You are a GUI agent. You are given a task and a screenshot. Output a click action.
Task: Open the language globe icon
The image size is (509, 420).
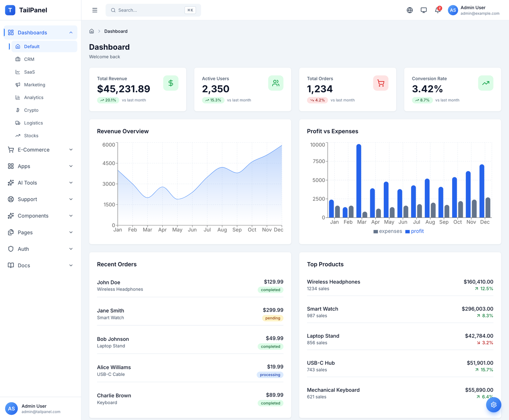[410, 10]
